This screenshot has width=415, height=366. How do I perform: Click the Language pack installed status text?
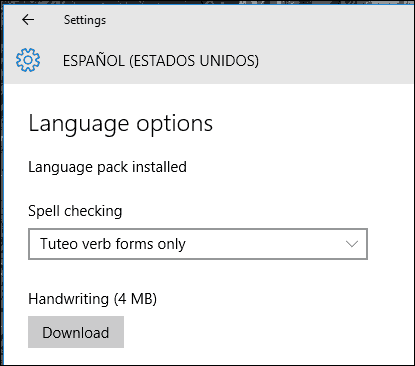pos(107,167)
